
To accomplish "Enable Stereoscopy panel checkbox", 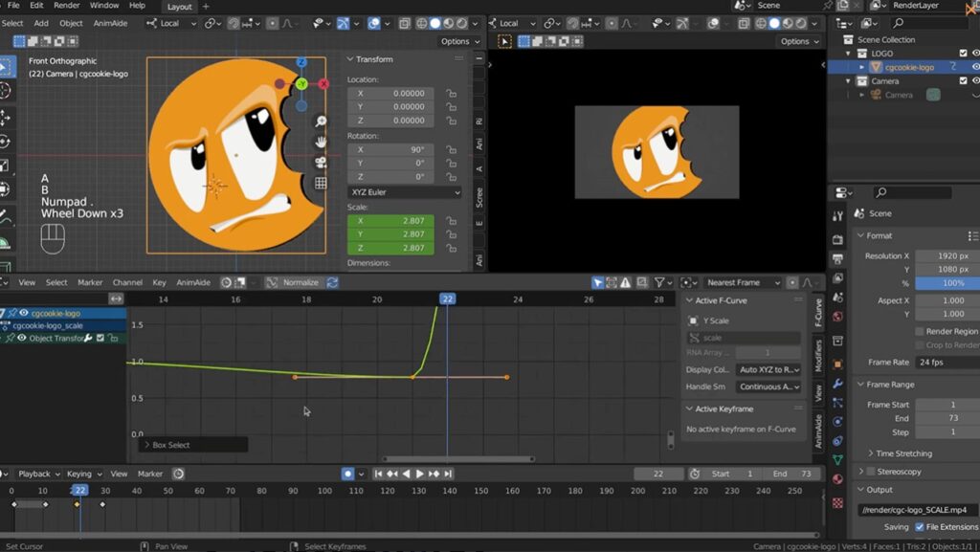I will 871,472.
